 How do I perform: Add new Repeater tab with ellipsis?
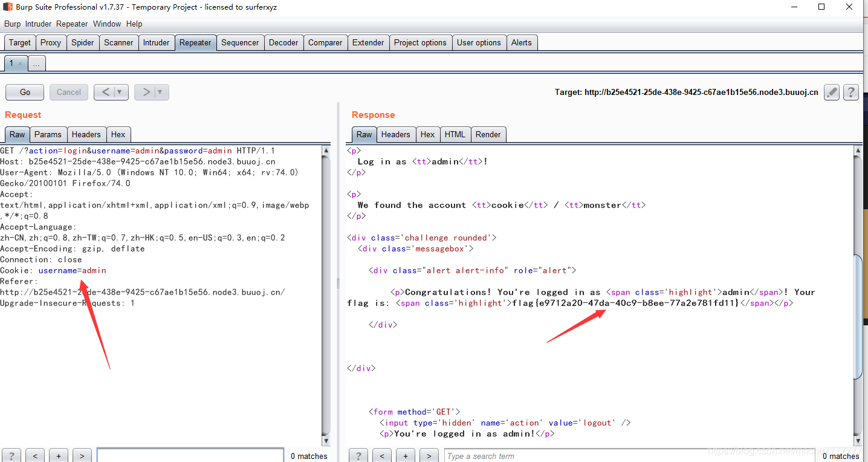pos(36,63)
